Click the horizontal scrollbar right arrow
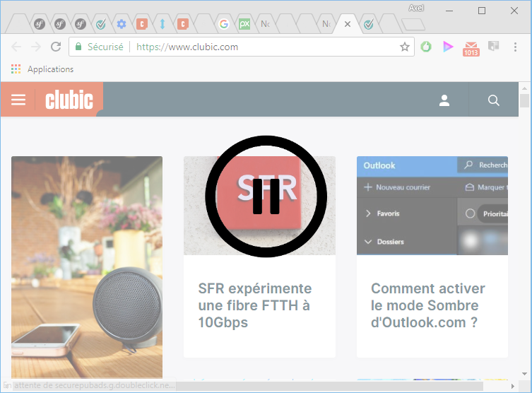532x393 pixels. tap(512, 386)
